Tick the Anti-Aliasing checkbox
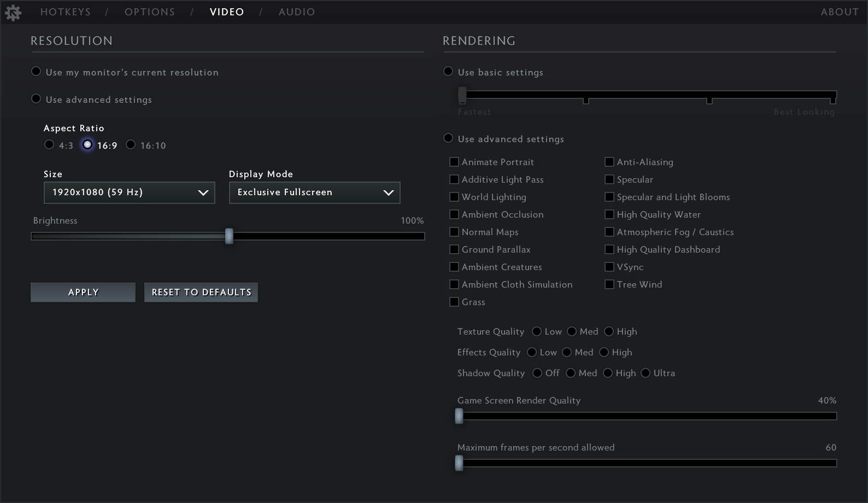Image resolution: width=868 pixels, height=503 pixels. pyautogui.click(x=609, y=162)
